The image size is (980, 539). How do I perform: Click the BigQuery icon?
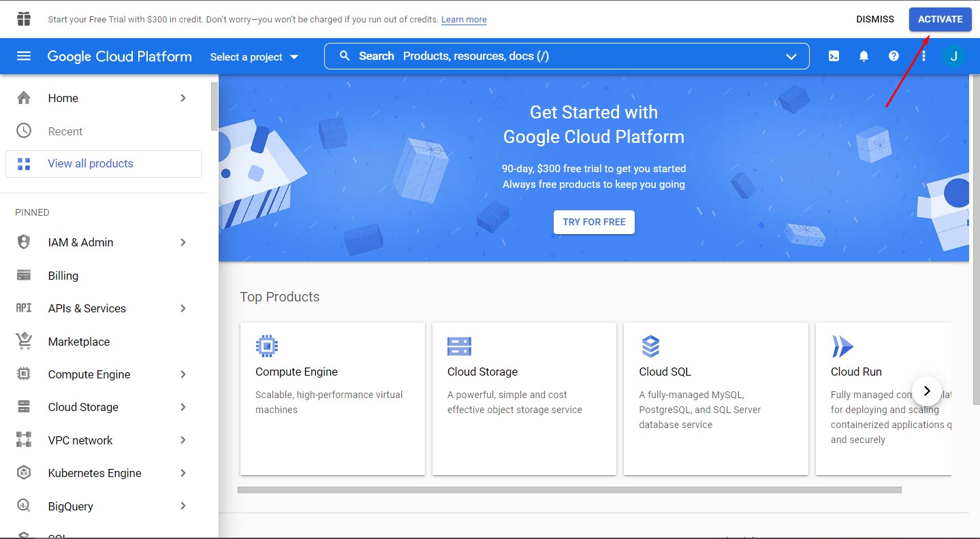(x=24, y=506)
